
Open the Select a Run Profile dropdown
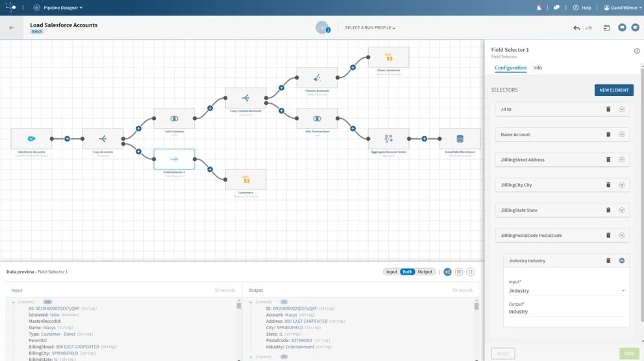(369, 27)
